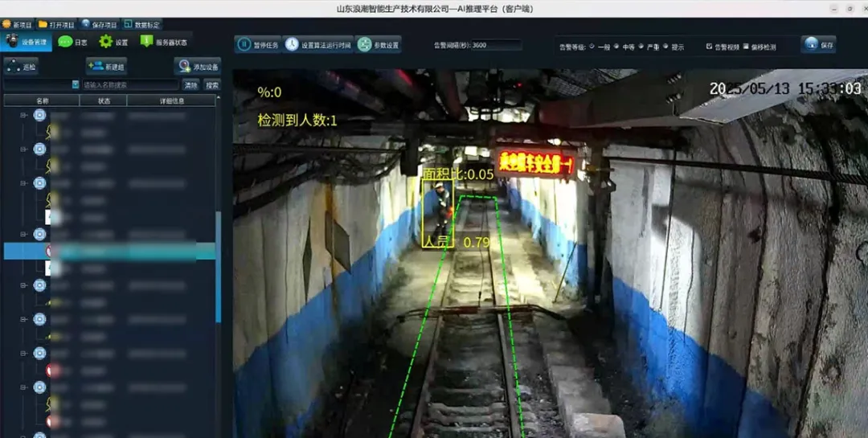
Task: Create a new group with 新建组
Action: pos(106,67)
